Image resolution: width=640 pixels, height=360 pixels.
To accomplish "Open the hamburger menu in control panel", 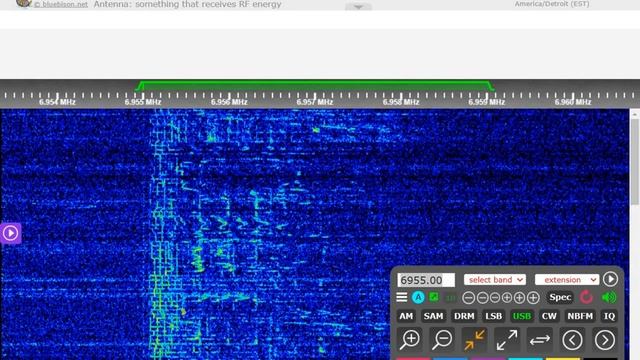I will point(402,297).
